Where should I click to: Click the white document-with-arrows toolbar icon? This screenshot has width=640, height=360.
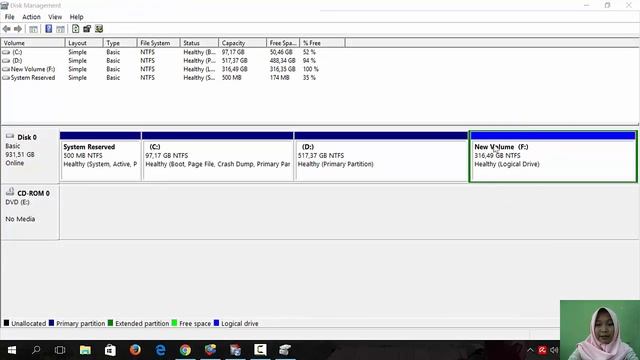tap(76, 29)
